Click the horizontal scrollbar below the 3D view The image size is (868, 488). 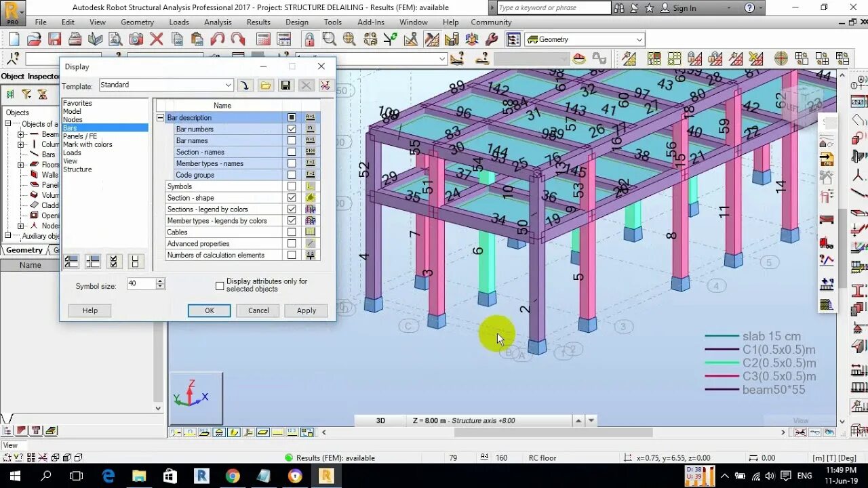pyautogui.click(x=553, y=432)
